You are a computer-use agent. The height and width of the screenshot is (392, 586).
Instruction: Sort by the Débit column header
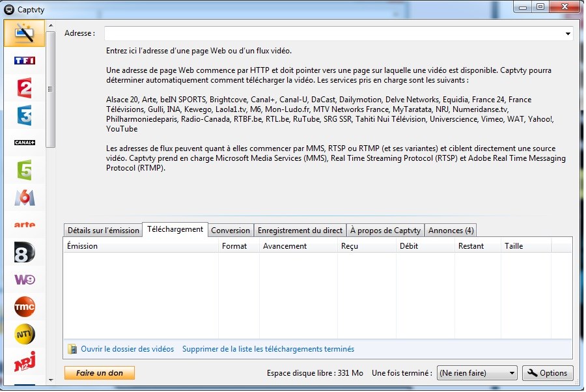[x=425, y=246]
